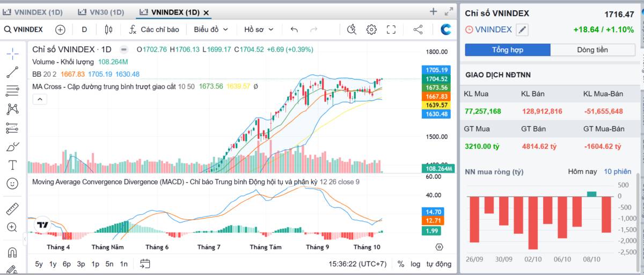Image resolution: width=644 pixels, height=275 pixels.
Task: Select the trend line drawing tool
Action: coord(12,71)
